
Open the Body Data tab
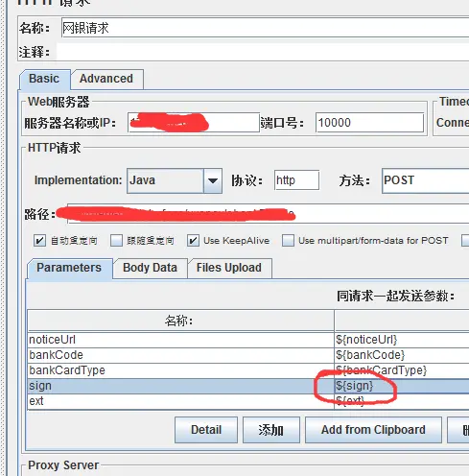(150, 268)
